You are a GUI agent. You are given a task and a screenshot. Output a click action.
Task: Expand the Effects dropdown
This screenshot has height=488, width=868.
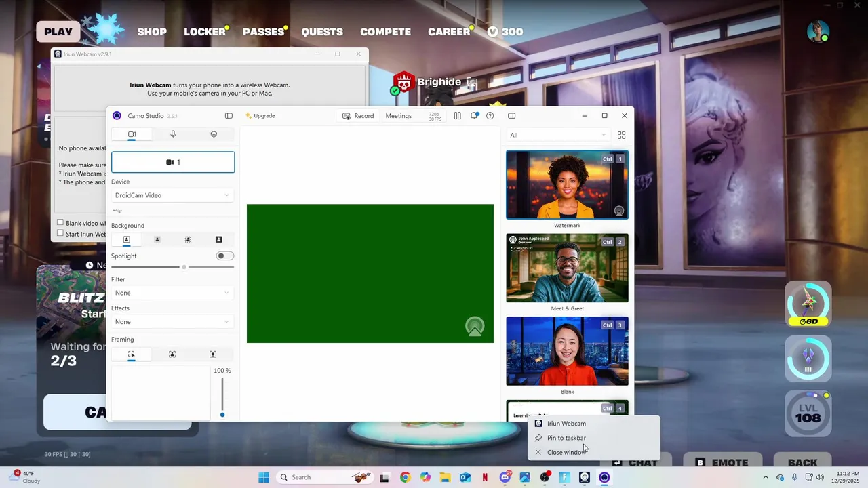click(173, 322)
